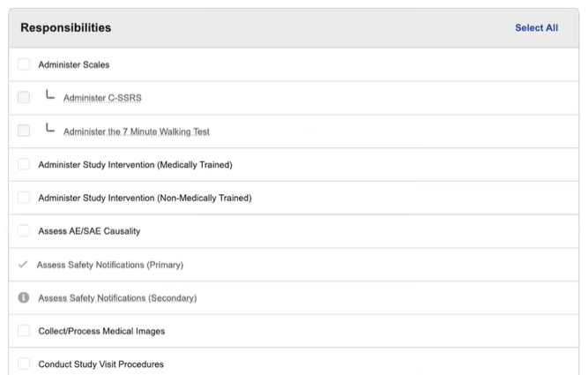Click checkmark icon beside Assess Safety Notifications (Primary)
This screenshot has height=375, width=588.
[x=23, y=265]
